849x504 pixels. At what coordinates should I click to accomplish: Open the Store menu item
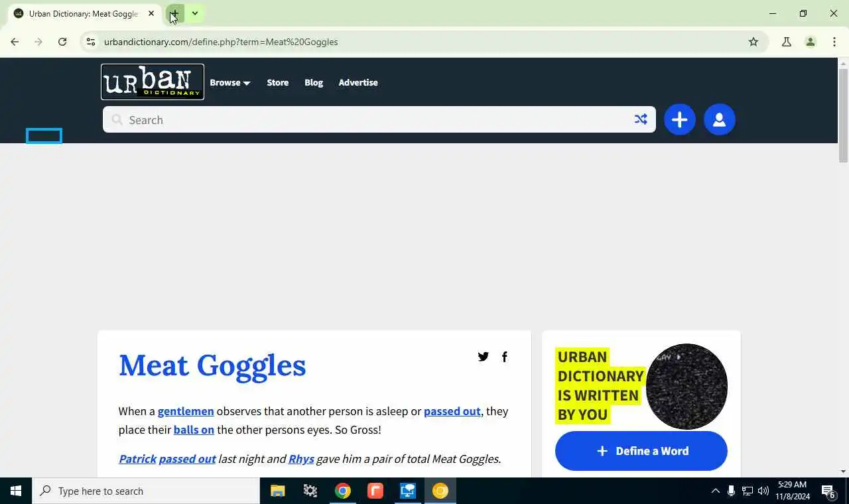tap(277, 83)
